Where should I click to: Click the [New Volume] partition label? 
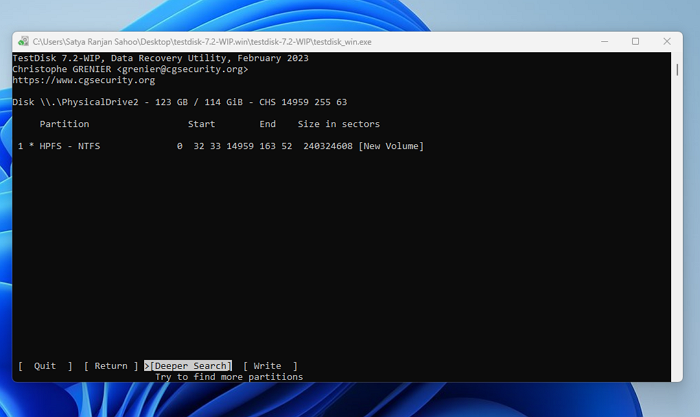(x=391, y=146)
